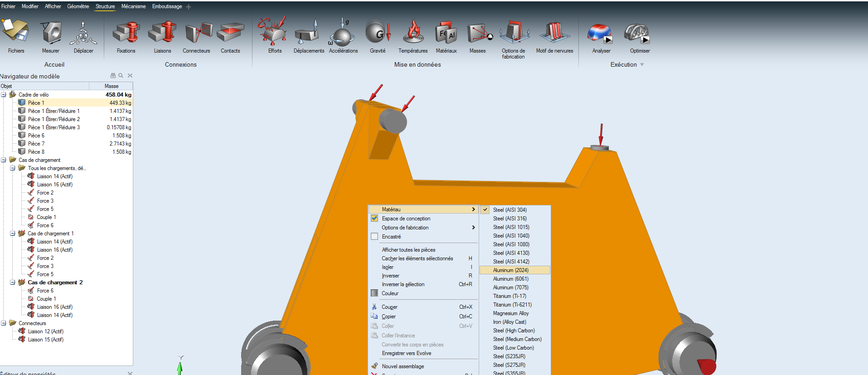Collapse the Connecteurs tree branch
This screenshot has height=375, width=868.
click(x=4, y=323)
